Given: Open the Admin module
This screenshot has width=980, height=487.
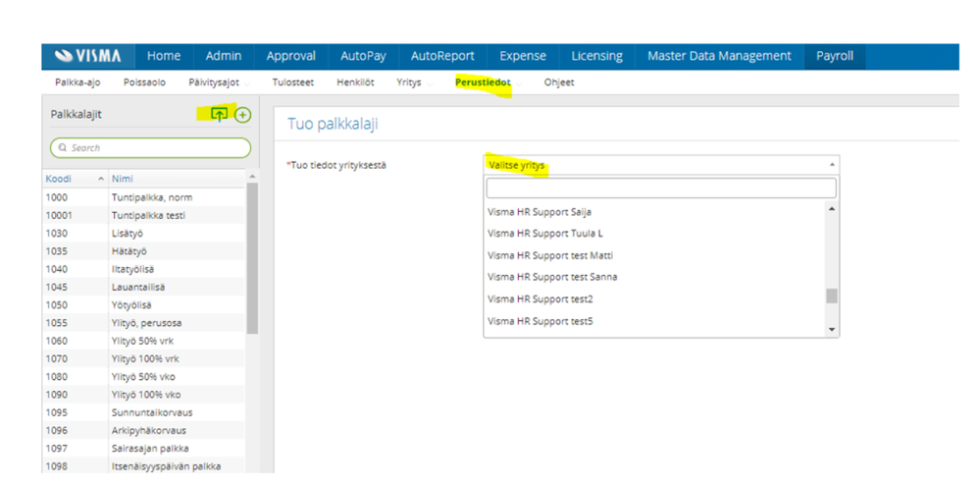Looking at the screenshot, I should 223,56.
